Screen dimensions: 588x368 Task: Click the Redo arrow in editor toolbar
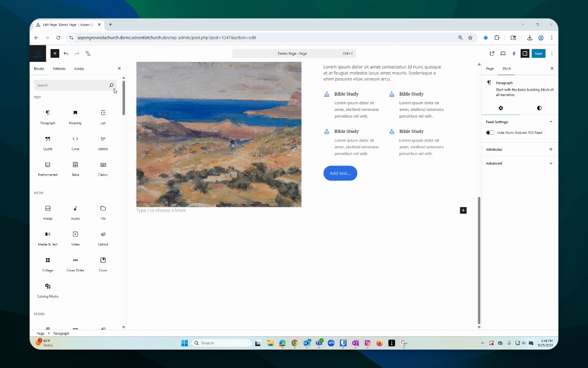pyautogui.click(x=77, y=53)
